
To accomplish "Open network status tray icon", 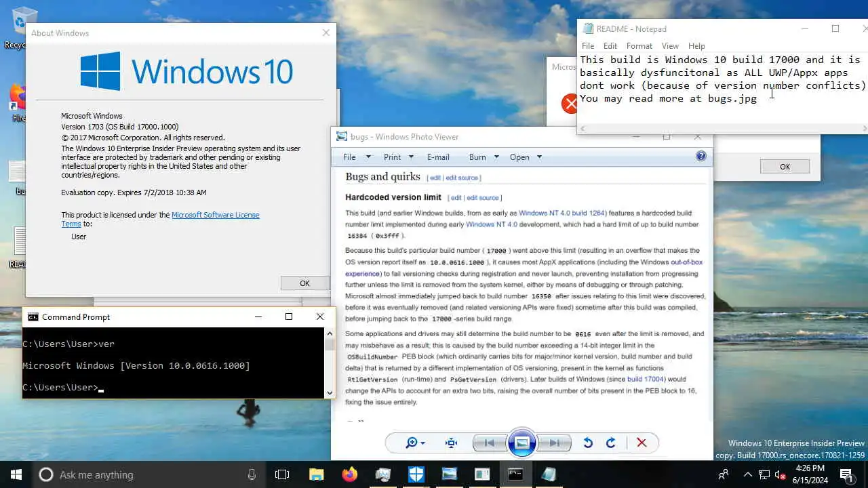I will pyautogui.click(x=764, y=474).
